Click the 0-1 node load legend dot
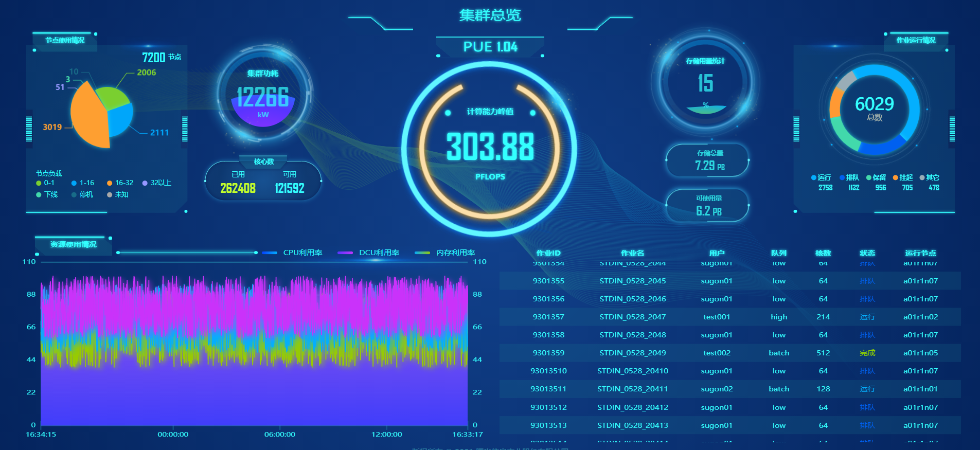The width and height of the screenshot is (980, 450). tap(39, 183)
